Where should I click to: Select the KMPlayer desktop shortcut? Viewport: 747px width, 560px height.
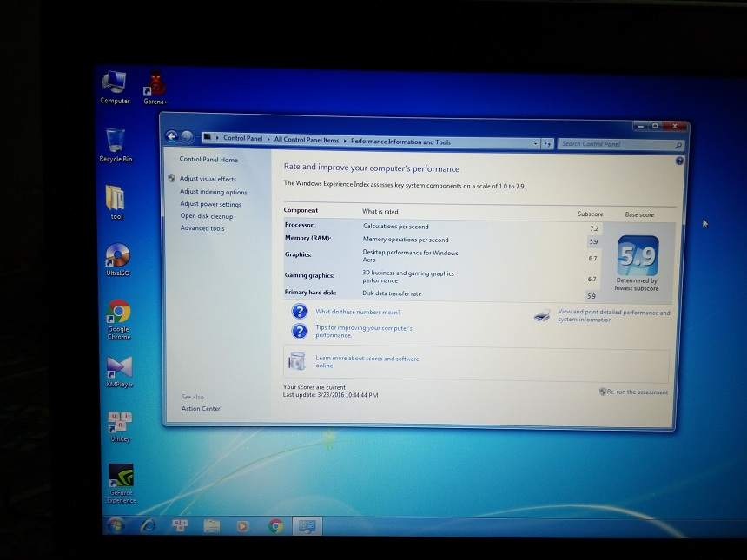pos(120,372)
